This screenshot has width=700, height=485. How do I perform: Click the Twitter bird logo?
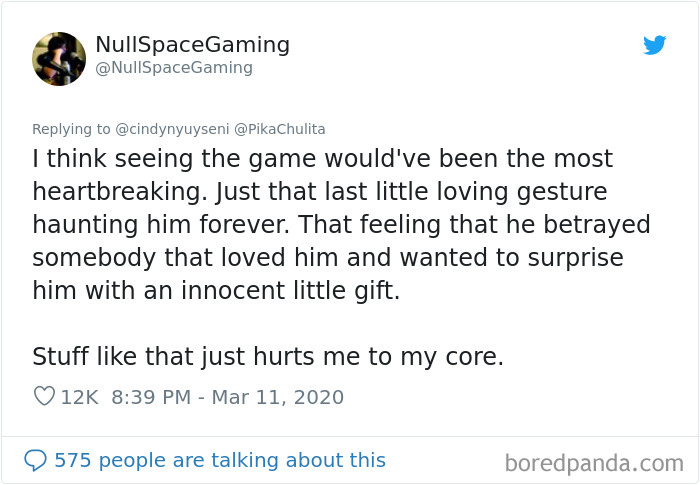tap(654, 45)
